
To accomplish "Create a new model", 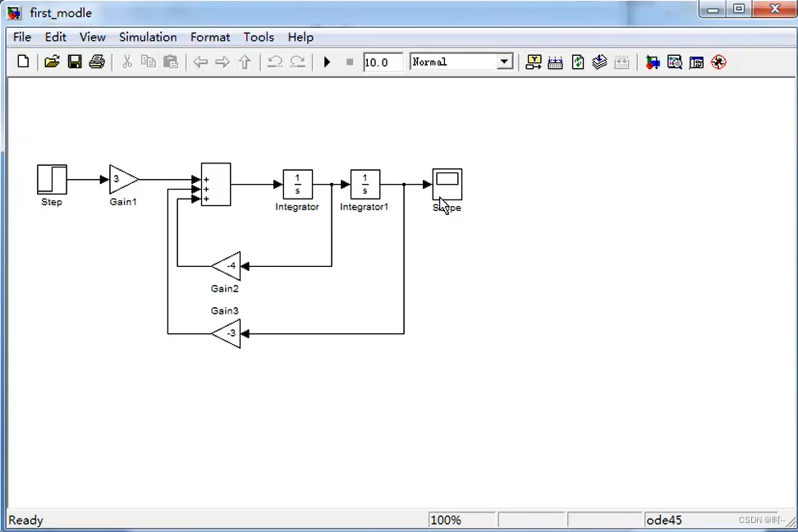I will tap(22, 62).
